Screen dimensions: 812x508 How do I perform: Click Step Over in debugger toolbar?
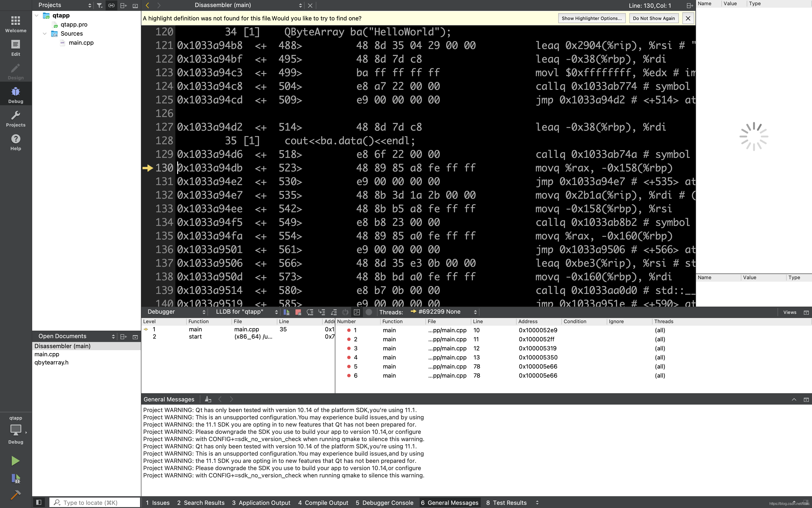coord(310,312)
